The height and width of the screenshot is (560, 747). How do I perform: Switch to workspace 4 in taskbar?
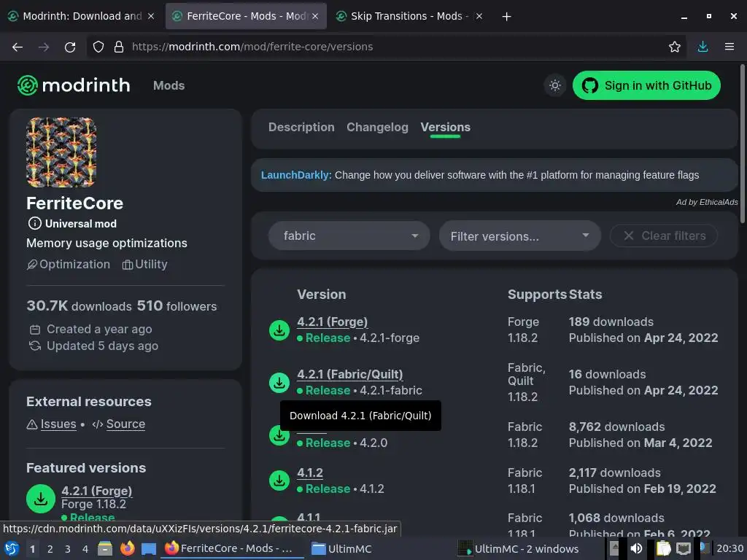pos(85,548)
